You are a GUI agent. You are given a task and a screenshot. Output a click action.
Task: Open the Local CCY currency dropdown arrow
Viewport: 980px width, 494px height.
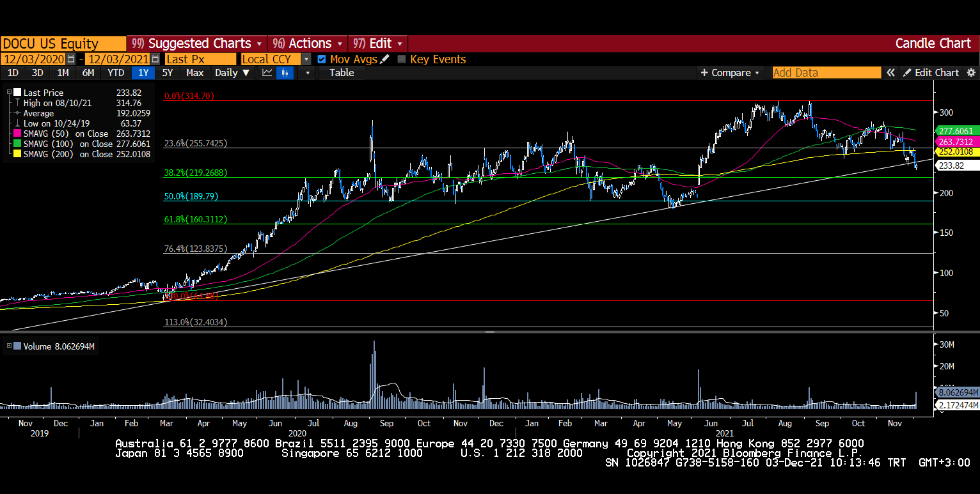pyautogui.click(x=306, y=59)
